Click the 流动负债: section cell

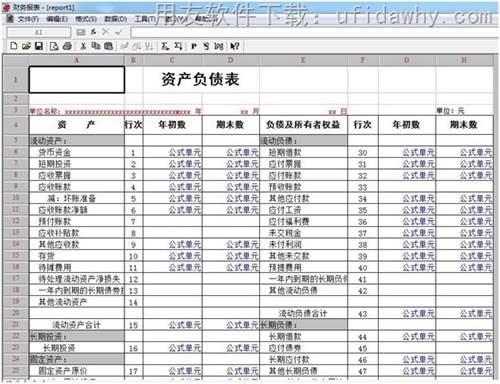pyautogui.click(x=303, y=141)
